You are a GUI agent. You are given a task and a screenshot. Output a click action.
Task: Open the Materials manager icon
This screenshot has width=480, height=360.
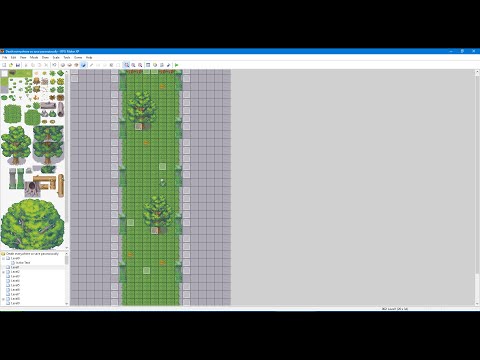click(x=155, y=65)
